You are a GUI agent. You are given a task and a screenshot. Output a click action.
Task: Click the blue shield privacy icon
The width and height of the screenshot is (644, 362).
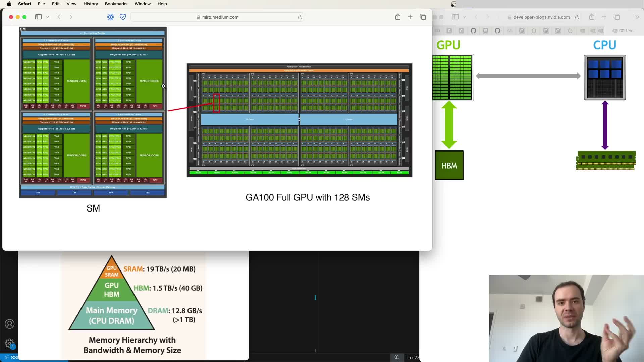(x=123, y=17)
